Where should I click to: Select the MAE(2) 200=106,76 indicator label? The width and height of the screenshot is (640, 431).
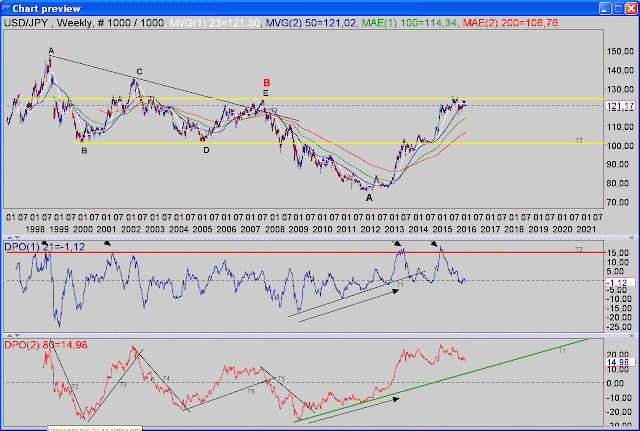(510, 23)
